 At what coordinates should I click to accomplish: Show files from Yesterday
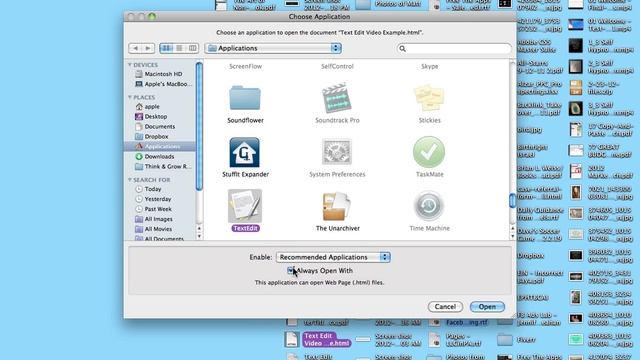pyautogui.click(x=153, y=199)
